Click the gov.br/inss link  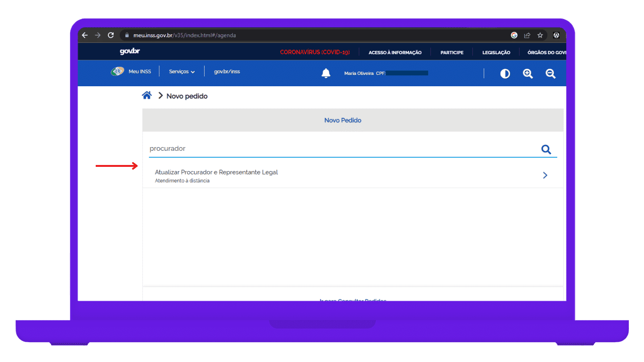[x=227, y=72]
